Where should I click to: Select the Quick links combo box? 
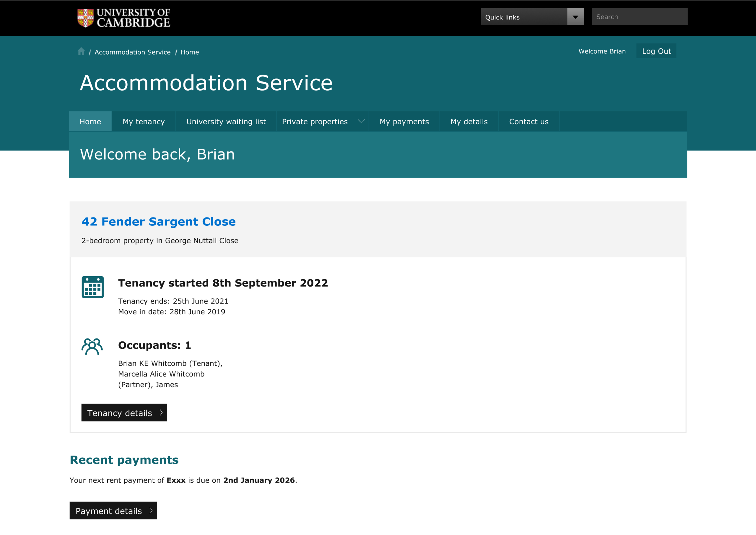pos(524,17)
